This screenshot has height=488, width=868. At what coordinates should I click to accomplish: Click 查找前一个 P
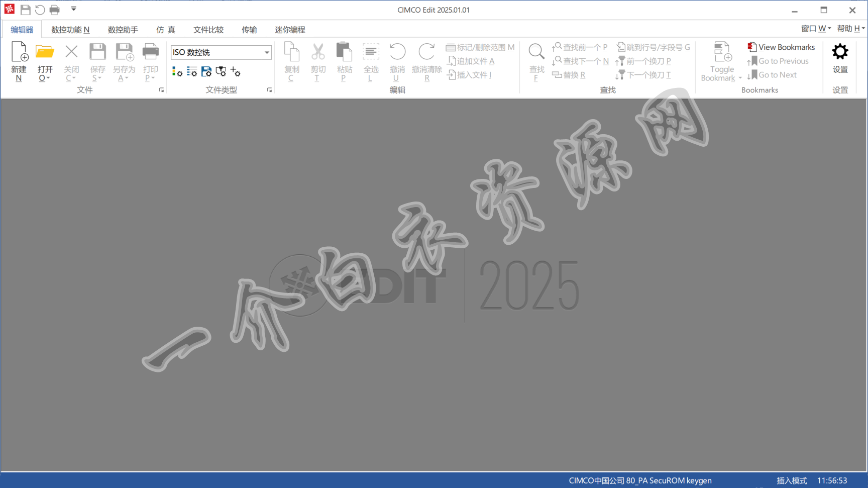coord(580,47)
